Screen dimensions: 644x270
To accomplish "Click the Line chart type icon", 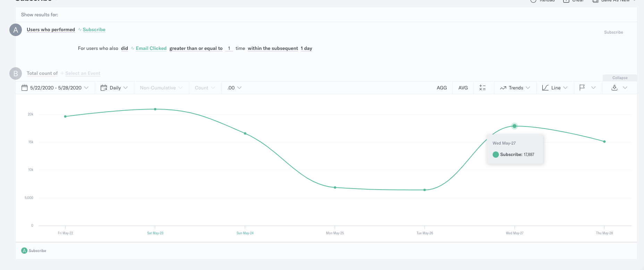I will [545, 88].
